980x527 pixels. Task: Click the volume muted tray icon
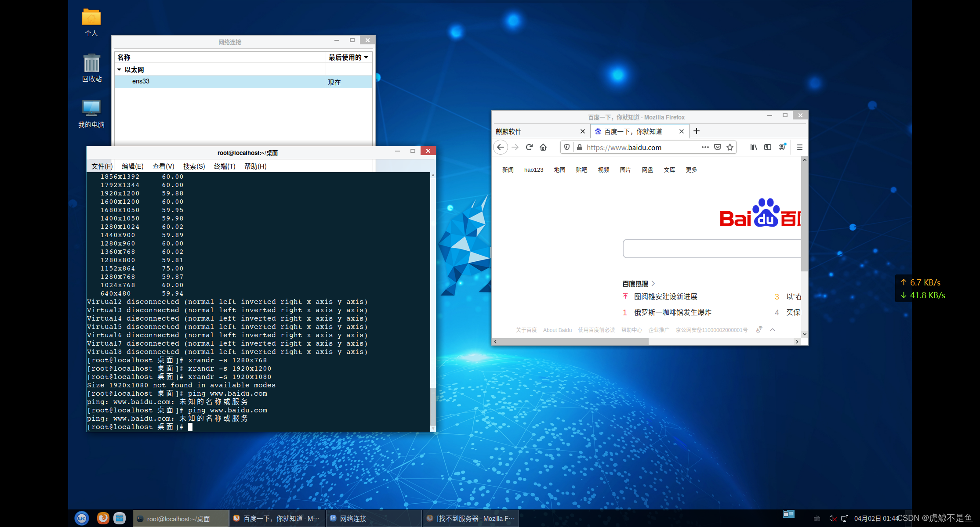(x=832, y=519)
